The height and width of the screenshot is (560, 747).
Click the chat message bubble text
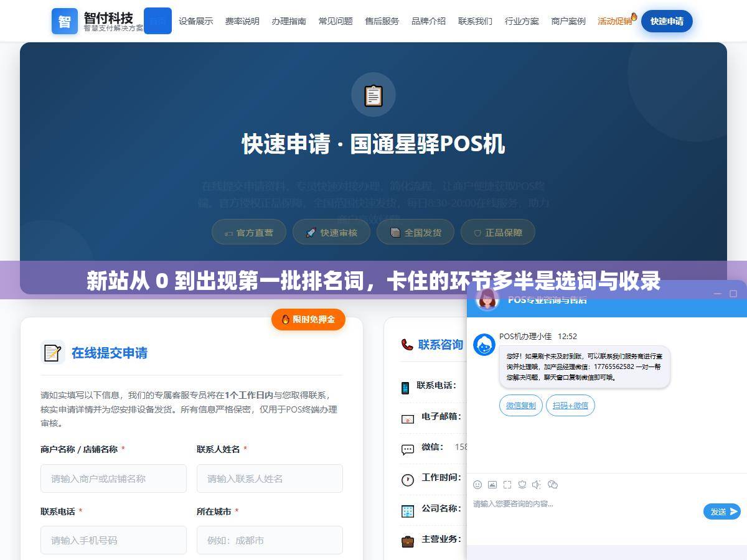[585, 366]
